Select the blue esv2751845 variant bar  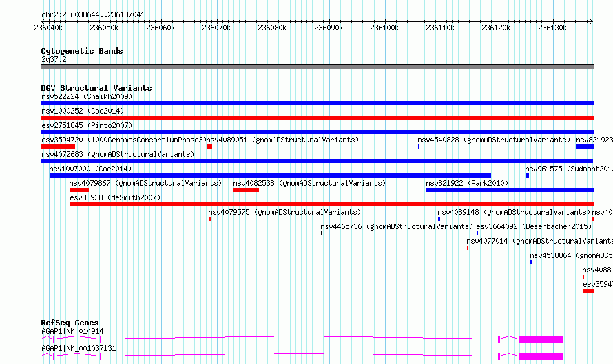[x=317, y=132]
